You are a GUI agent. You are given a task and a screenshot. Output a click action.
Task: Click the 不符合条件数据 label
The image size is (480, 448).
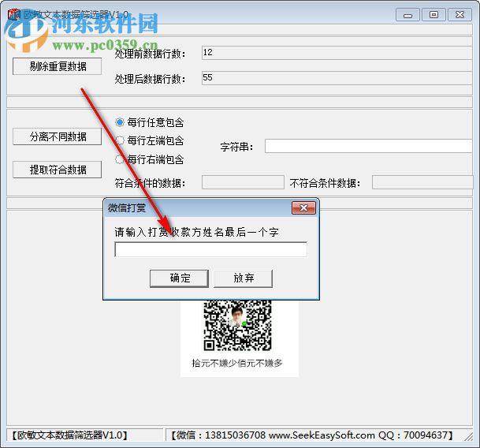click(x=325, y=183)
